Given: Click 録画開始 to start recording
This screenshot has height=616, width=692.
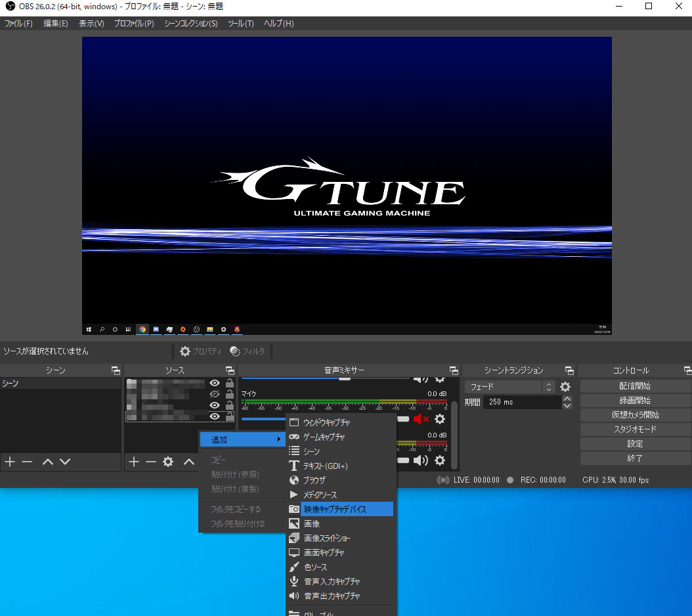Looking at the screenshot, I should point(635,401).
